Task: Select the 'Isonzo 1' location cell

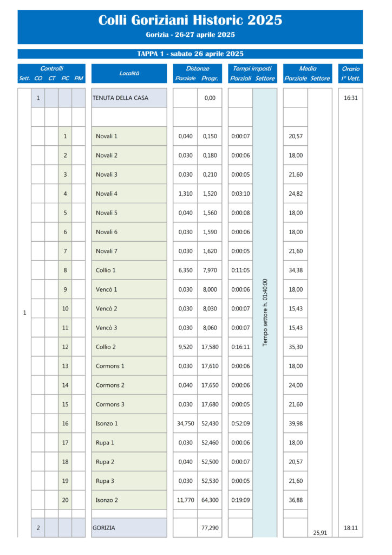Action: 129,423
